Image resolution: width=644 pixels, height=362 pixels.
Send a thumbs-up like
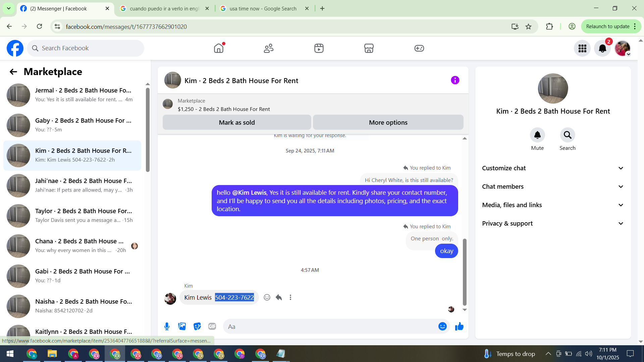click(459, 326)
